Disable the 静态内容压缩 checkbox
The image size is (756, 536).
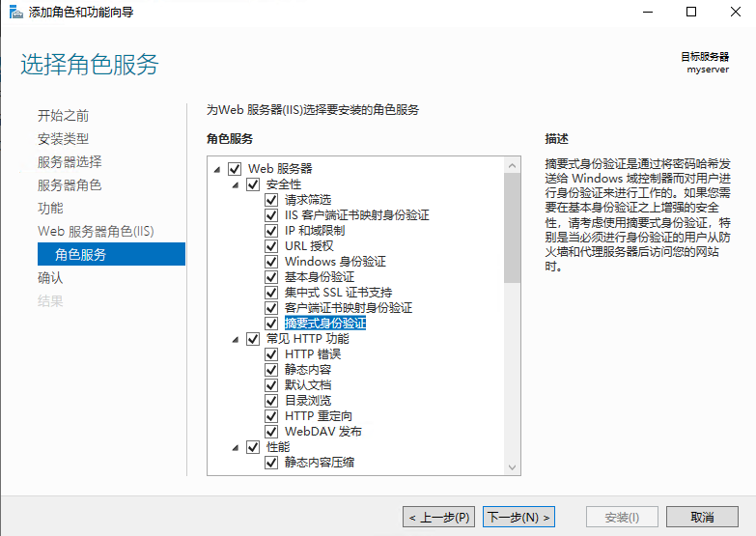click(x=272, y=463)
